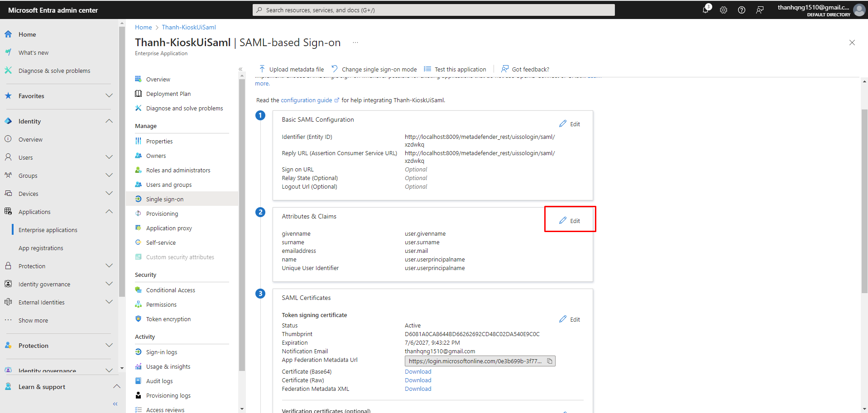The image size is (868, 413).
Task: Click the search resources input field
Action: pos(433,10)
